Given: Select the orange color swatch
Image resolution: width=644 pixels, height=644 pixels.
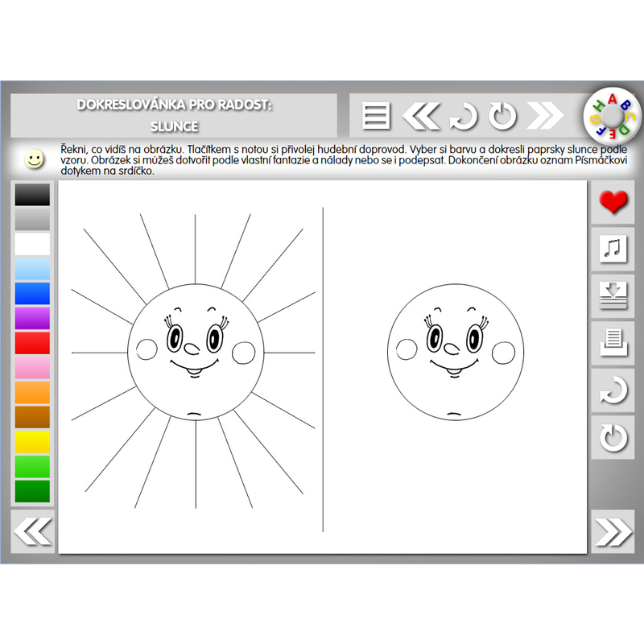Looking at the screenshot, I should click(x=32, y=392).
